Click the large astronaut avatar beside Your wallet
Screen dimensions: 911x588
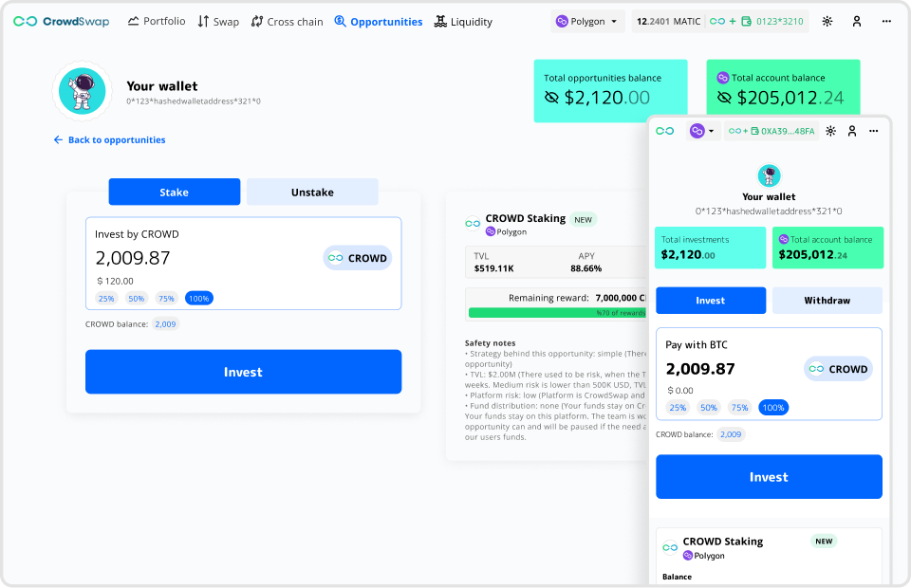click(x=82, y=91)
